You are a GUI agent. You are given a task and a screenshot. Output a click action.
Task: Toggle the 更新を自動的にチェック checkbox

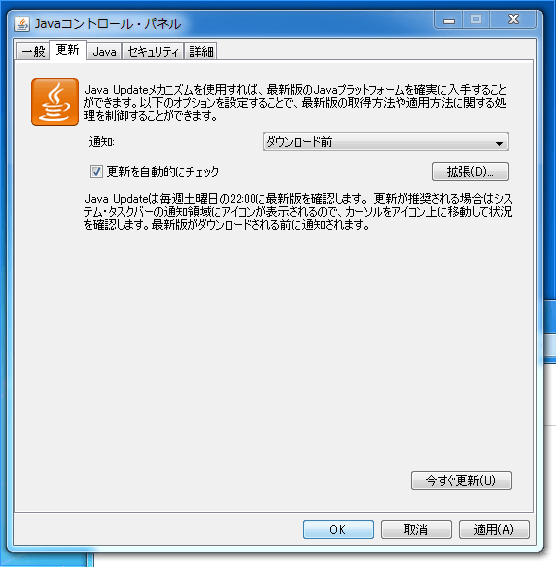[x=96, y=171]
